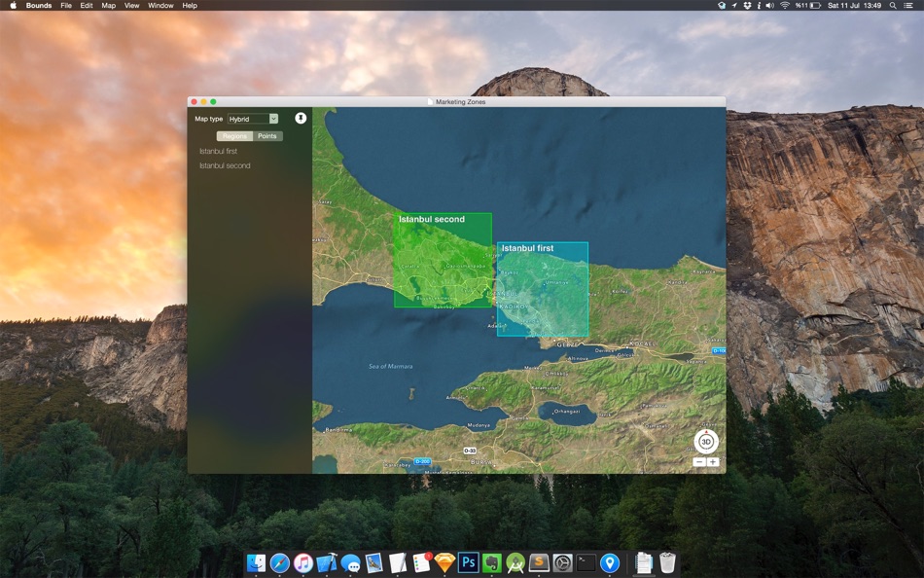
Task: Launch Photoshop from the Dock
Action: pyautogui.click(x=469, y=562)
